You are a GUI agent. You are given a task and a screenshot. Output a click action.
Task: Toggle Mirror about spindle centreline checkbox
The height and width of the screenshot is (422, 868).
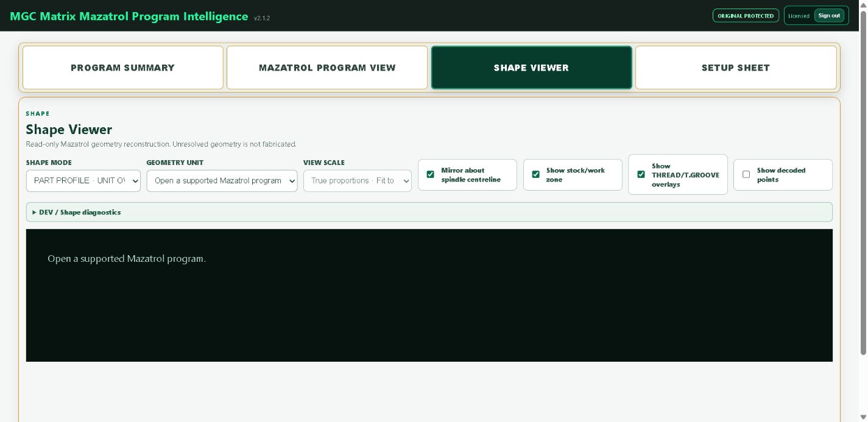pos(431,174)
